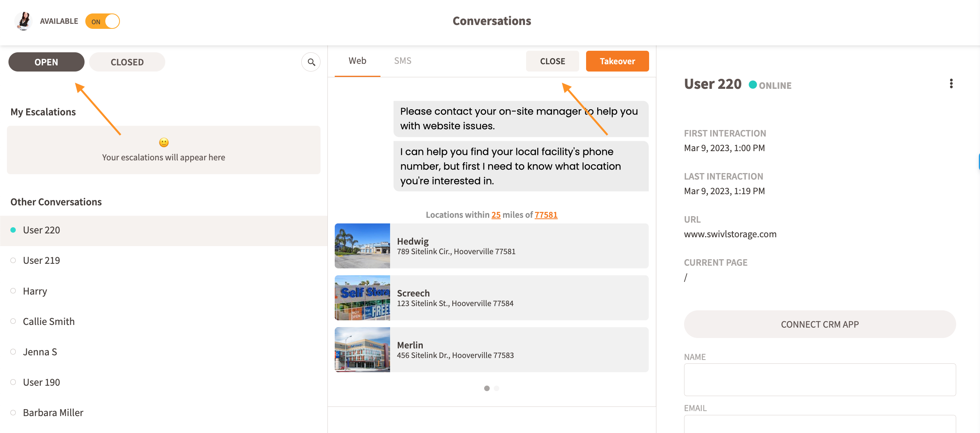This screenshot has width=980, height=433.
Task: Click the 25 miles radius link
Action: (x=496, y=215)
